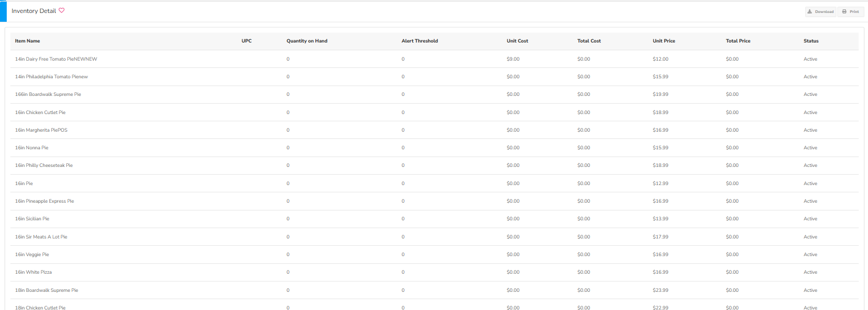Click the Print button

[x=850, y=11]
